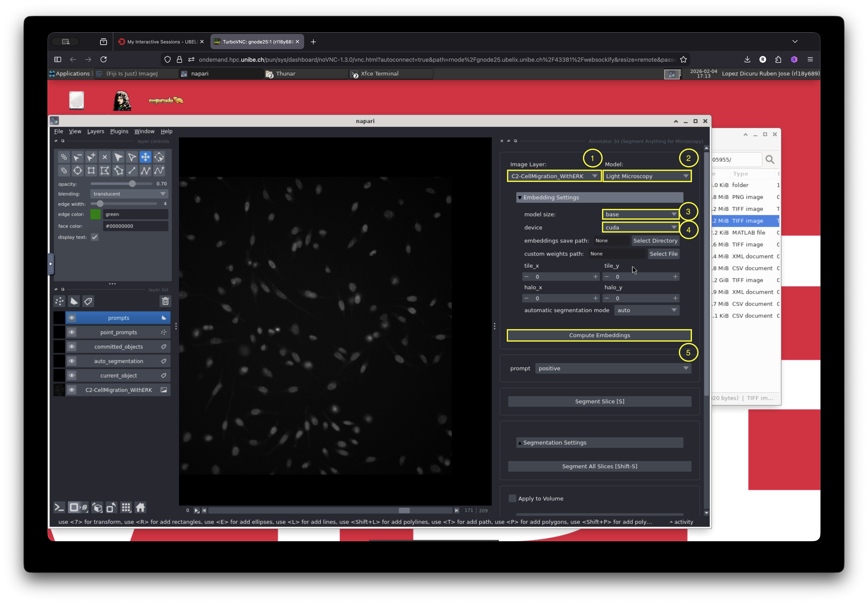Expand the Segmentation Settings section
The width and height of the screenshot is (868, 604).
(599, 443)
